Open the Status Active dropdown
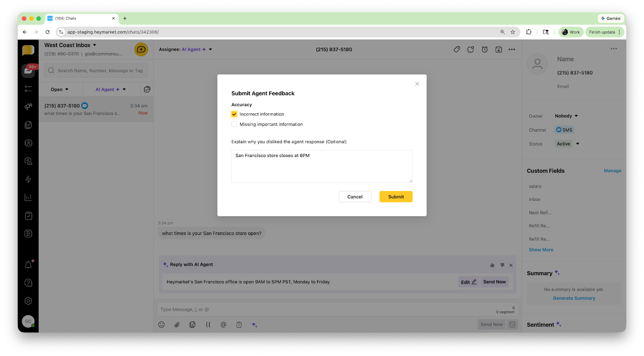 568,144
